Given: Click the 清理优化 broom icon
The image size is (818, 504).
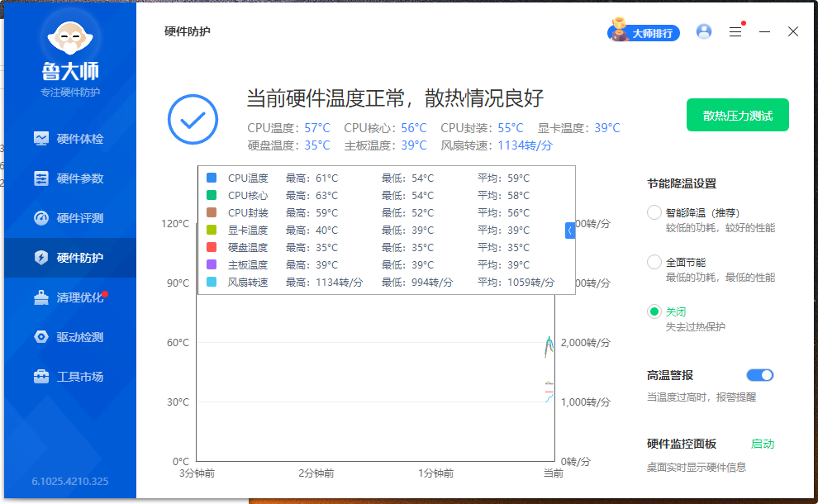Looking at the screenshot, I should point(41,297).
